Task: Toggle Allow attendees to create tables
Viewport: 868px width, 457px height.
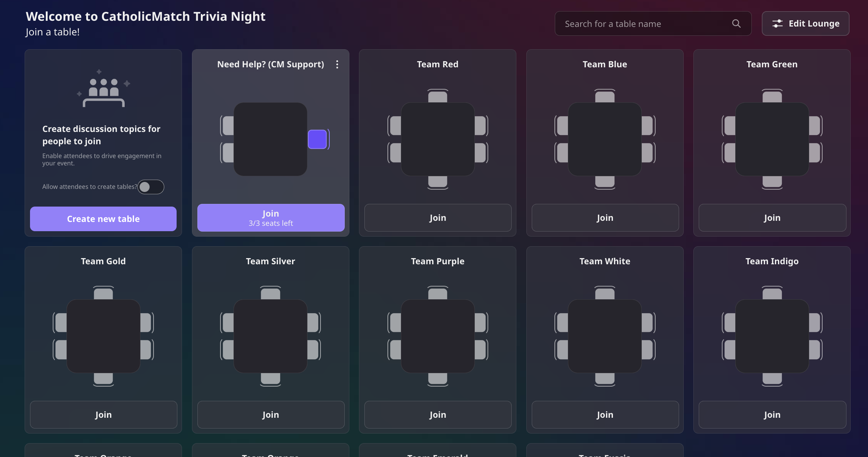Action: pyautogui.click(x=151, y=187)
